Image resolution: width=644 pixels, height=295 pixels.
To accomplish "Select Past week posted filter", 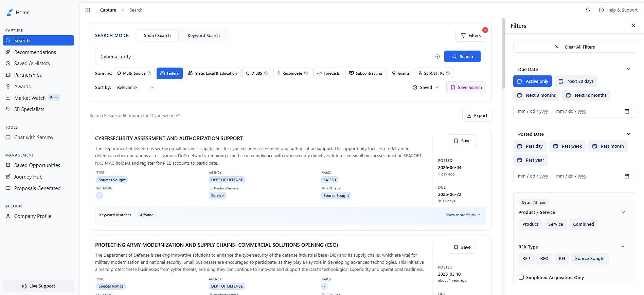I will point(567,146).
